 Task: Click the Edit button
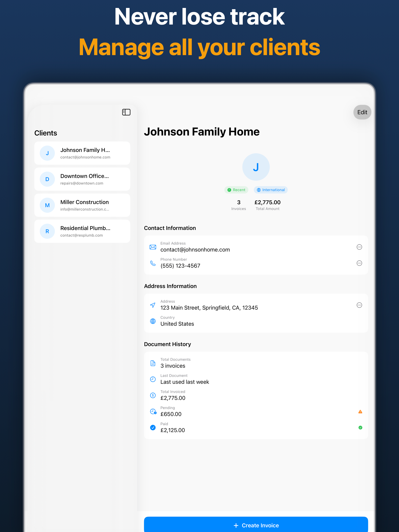(362, 112)
